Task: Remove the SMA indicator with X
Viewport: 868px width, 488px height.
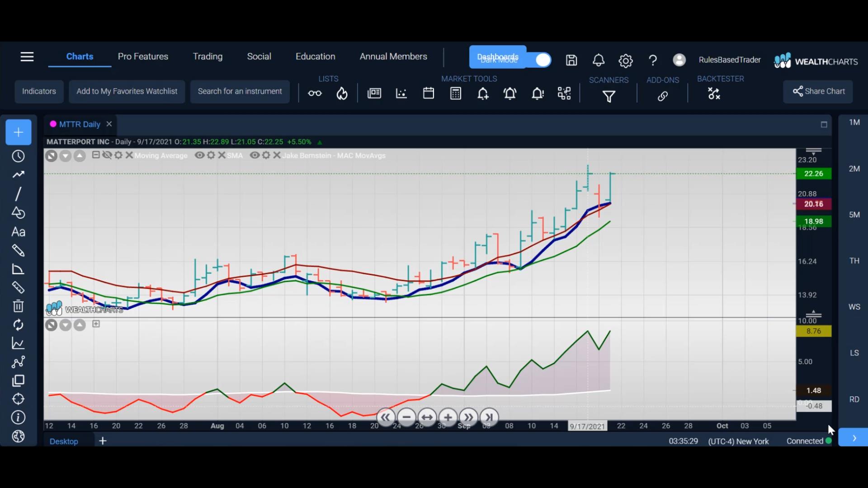Action: click(x=222, y=155)
